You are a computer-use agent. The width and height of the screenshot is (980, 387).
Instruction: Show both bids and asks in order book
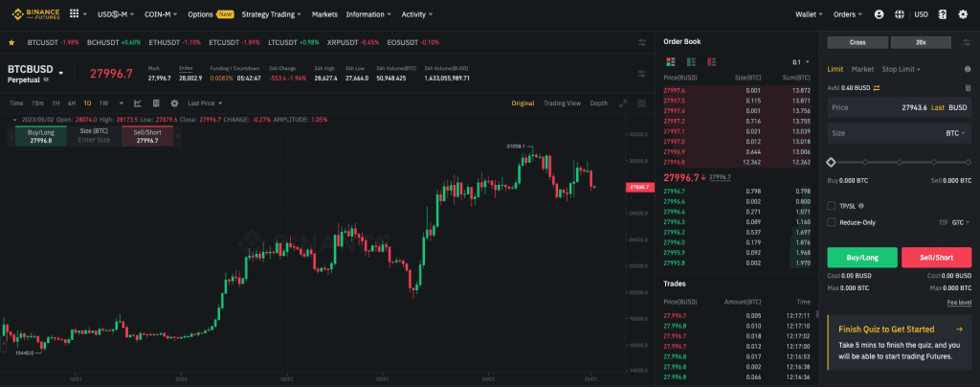tap(671, 62)
